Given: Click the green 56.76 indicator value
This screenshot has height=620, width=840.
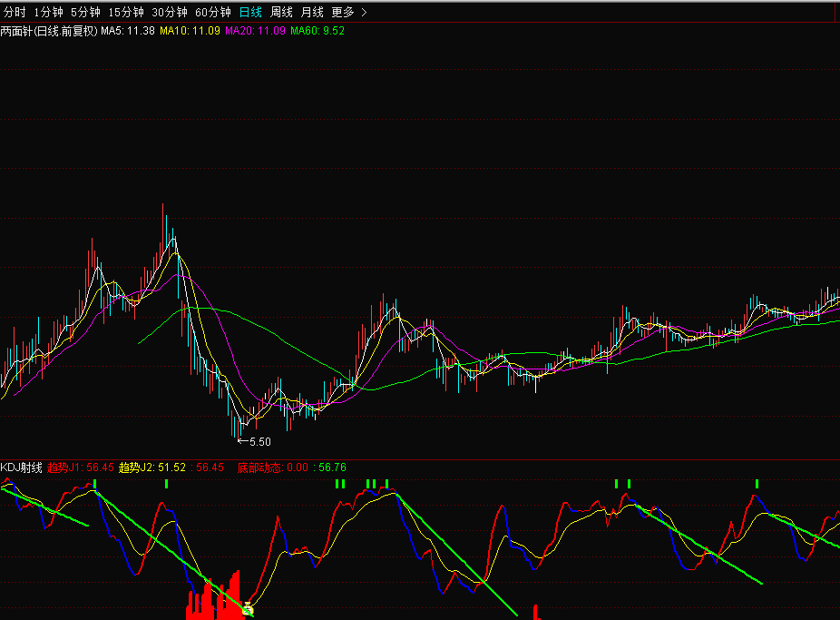Looking at the screenshot, I should [332, 467].
